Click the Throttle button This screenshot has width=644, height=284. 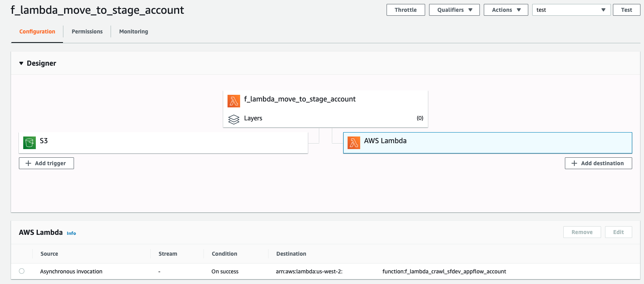(406, 10)
